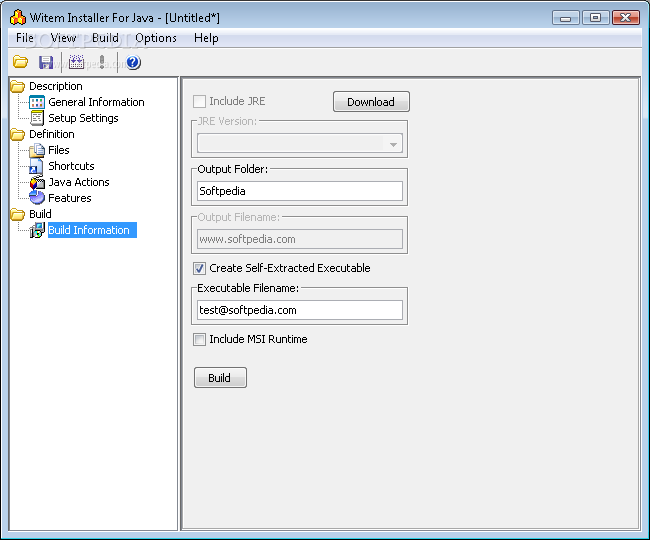Open the File menu
Screen dimensions: 650x540
[x=25, y=38]
